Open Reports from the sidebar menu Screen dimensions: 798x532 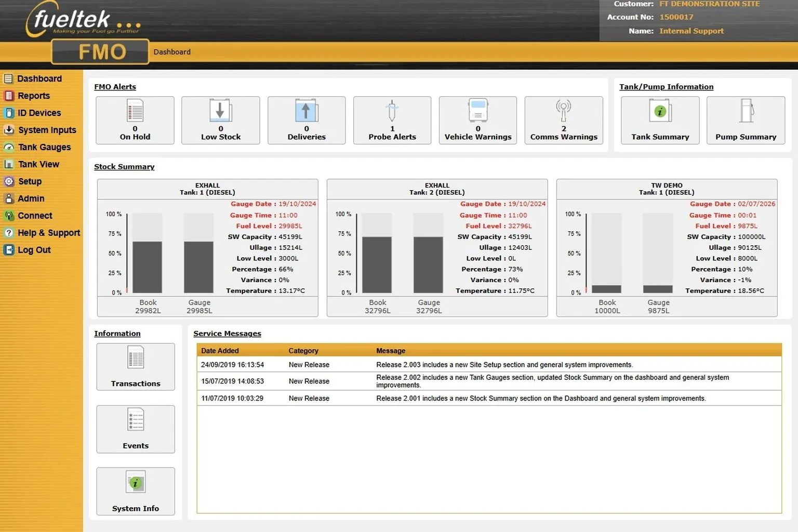coord(34,96)
